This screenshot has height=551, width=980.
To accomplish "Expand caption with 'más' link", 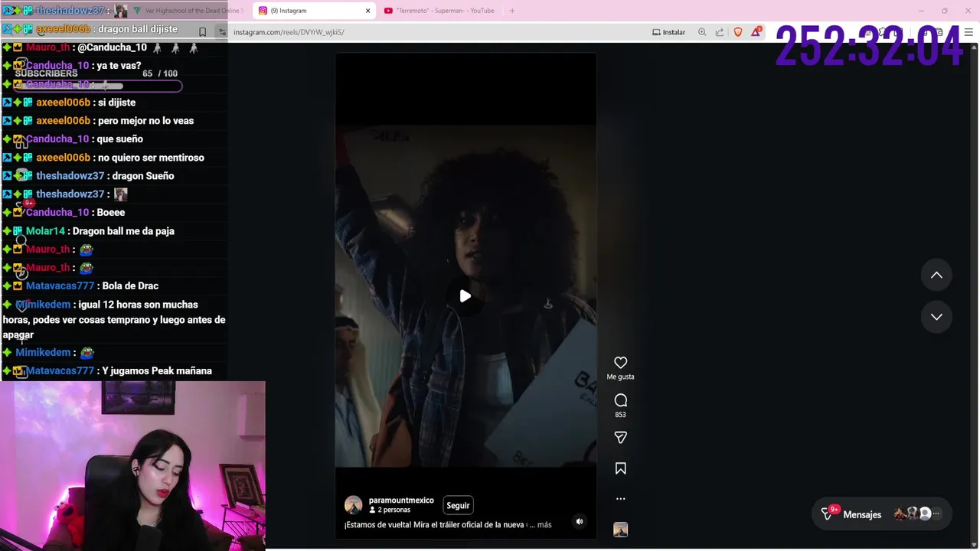I will [x=544, y=525].
